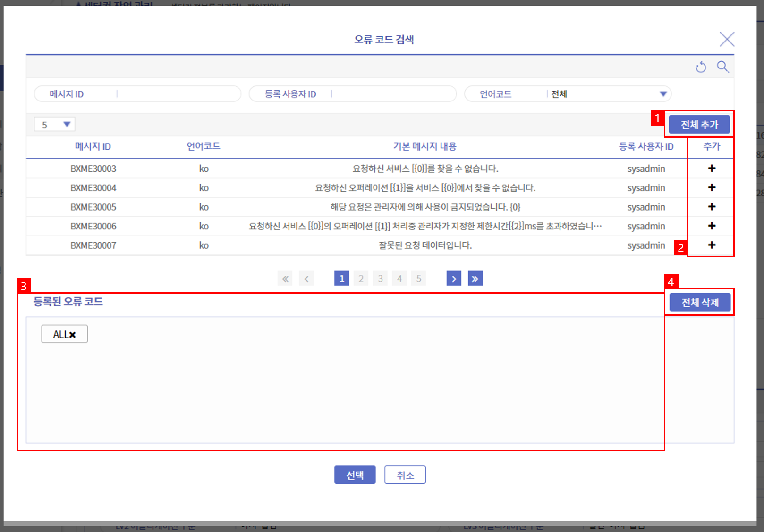This screenshot has width=764, height=532.
Task: Click the 기본 메시지 내용 column header
Action: pos(425,146)
